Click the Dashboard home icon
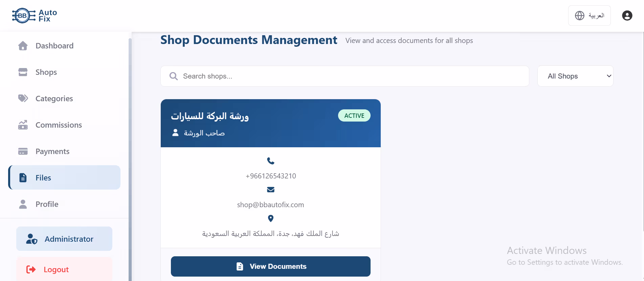Viewport: 644px width, 281px height. pos(23,46)
